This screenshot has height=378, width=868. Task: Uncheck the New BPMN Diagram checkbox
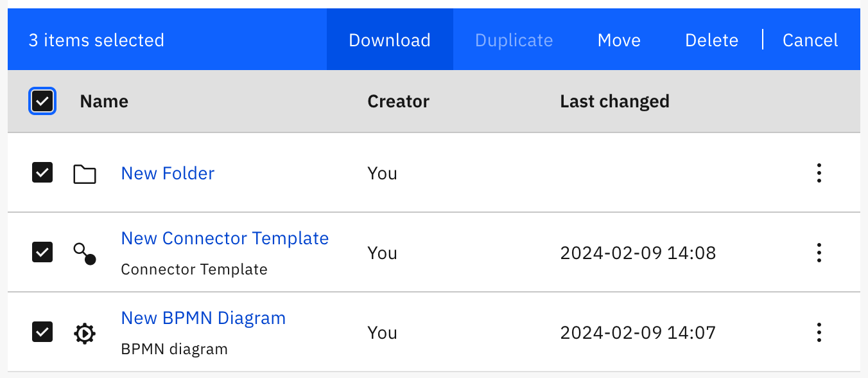tap(42, 332)
